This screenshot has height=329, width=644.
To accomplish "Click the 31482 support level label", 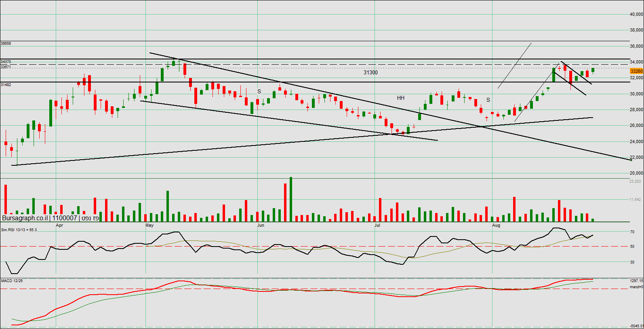I will click(6, 85).
